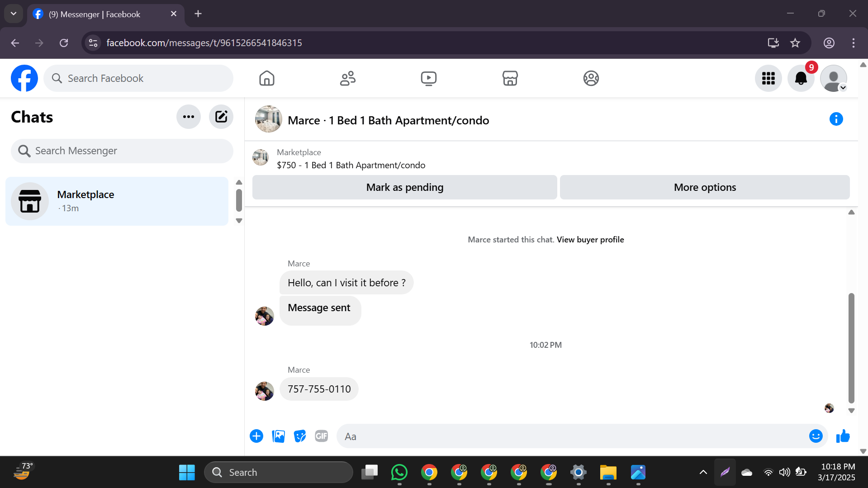The height and width of the screenshot is (488, 868).
Task: Click the listing thumbnail in conversation header
Action: pyautogui.click(x=269, y=119)
